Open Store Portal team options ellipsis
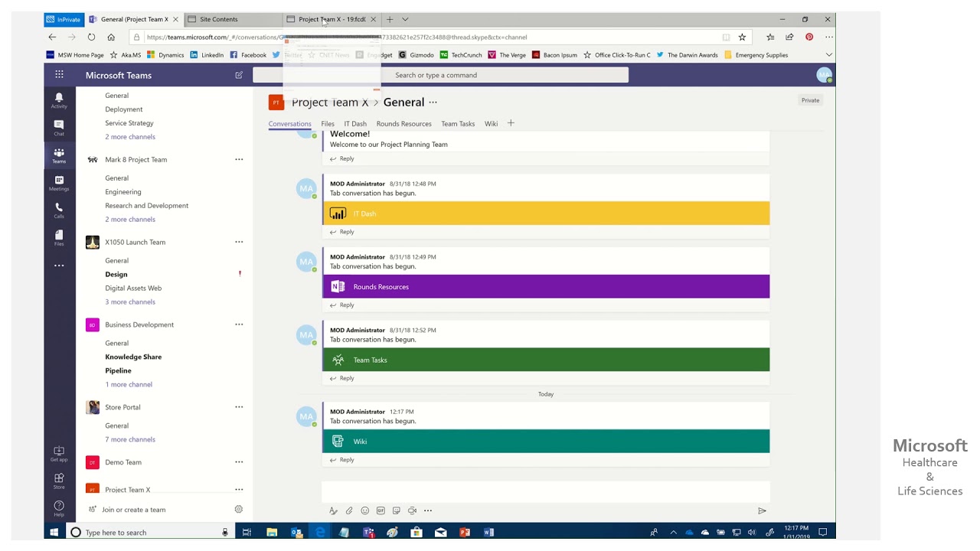 (x=239, y=407)
